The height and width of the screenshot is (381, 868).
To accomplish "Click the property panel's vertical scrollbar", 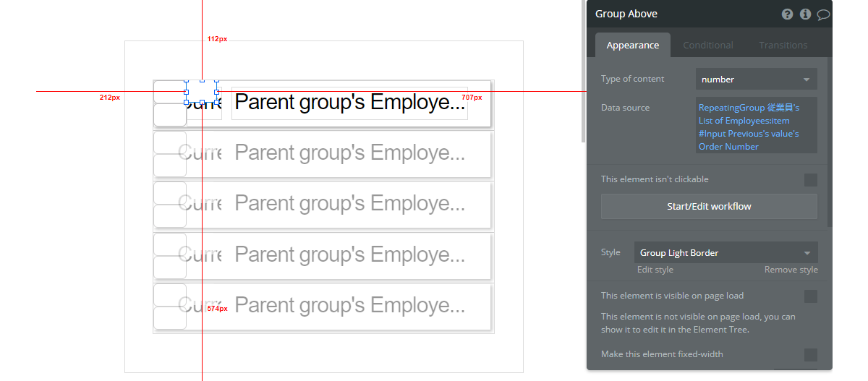I will [x=830, y=141].
